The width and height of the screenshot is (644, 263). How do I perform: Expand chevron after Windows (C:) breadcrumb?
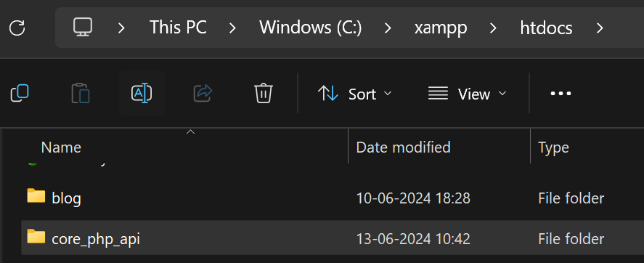[x=388, y=28]
